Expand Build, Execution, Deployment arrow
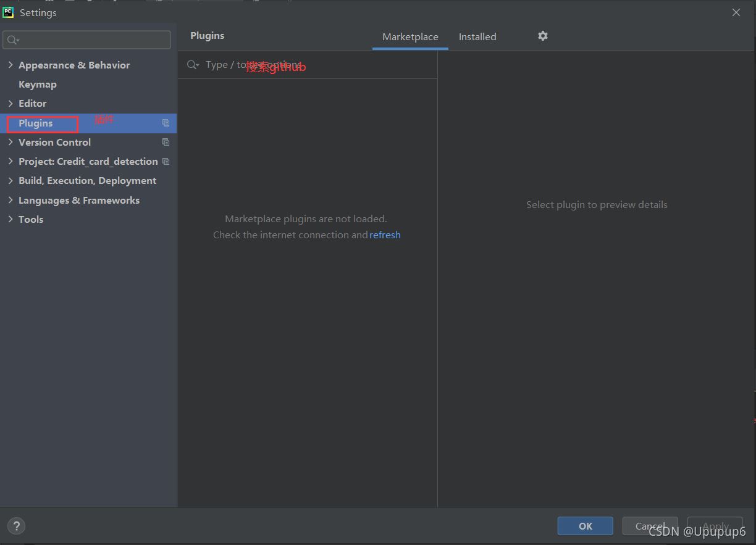This screenshot has height=545, width=756. click(10, 181)
